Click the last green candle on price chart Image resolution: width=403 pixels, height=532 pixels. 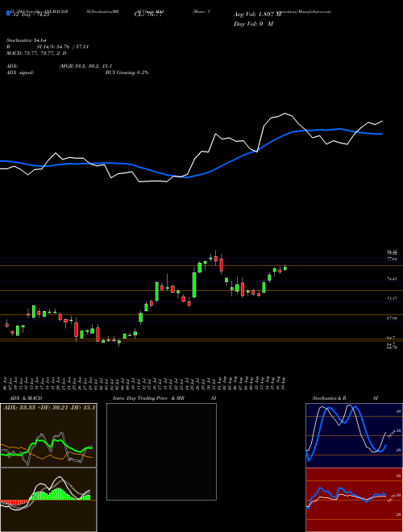point(285,268)
